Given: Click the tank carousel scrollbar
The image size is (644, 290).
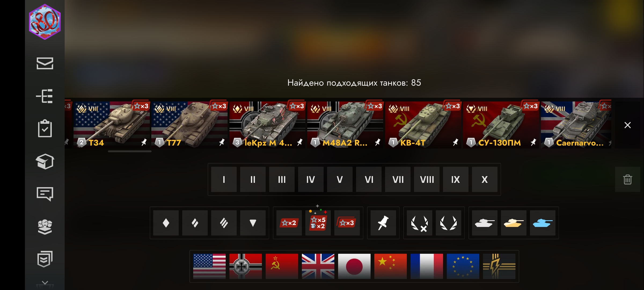Looking at the screenshot, I should click(130, 151).
